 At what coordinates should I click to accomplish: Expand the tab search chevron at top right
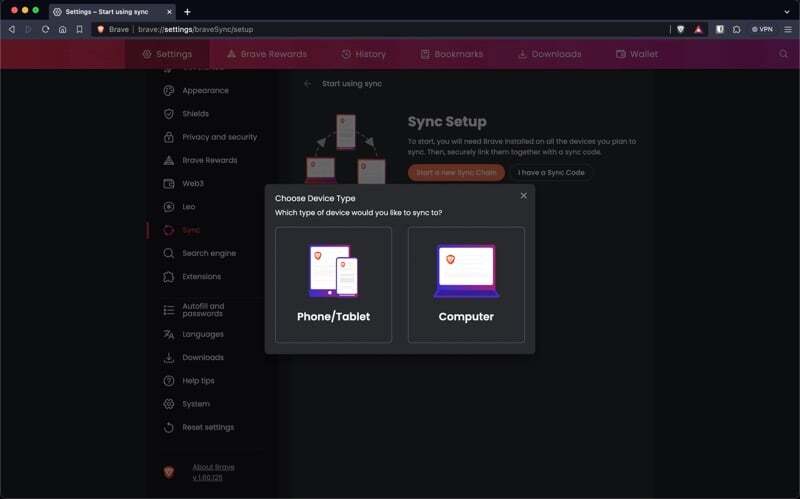(x=787, y=12)
